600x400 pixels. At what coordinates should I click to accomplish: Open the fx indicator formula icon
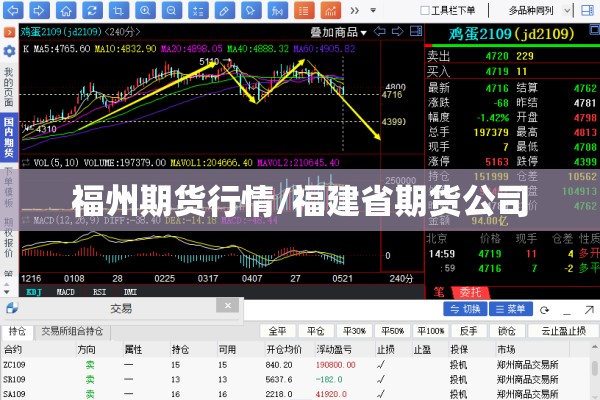(x=277, y=10)
